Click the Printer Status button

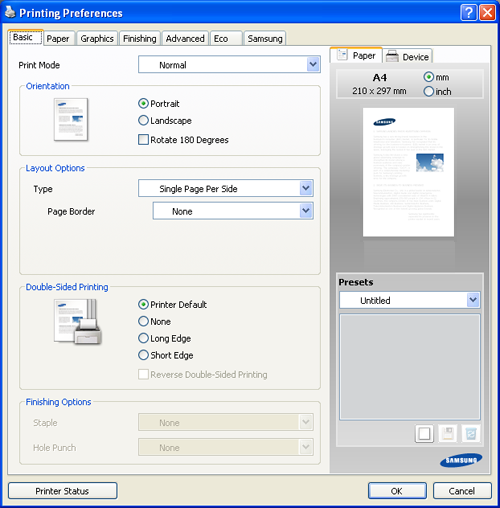[x=63, y=491]
